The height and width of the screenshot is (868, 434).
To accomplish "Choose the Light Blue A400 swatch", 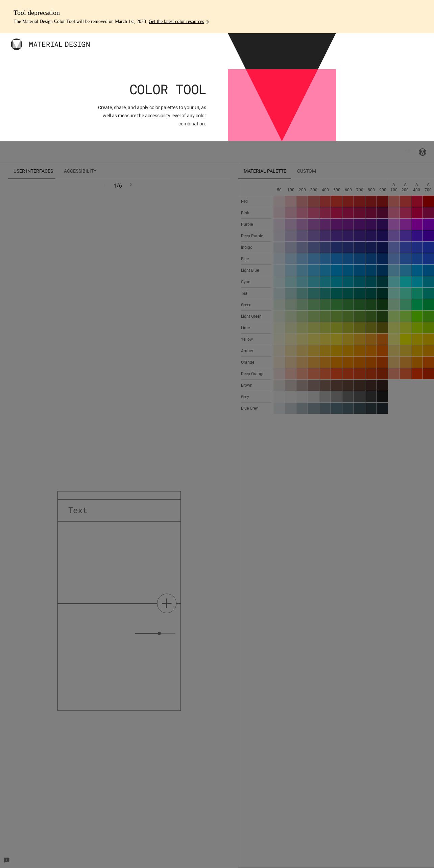I will [417, 270].
